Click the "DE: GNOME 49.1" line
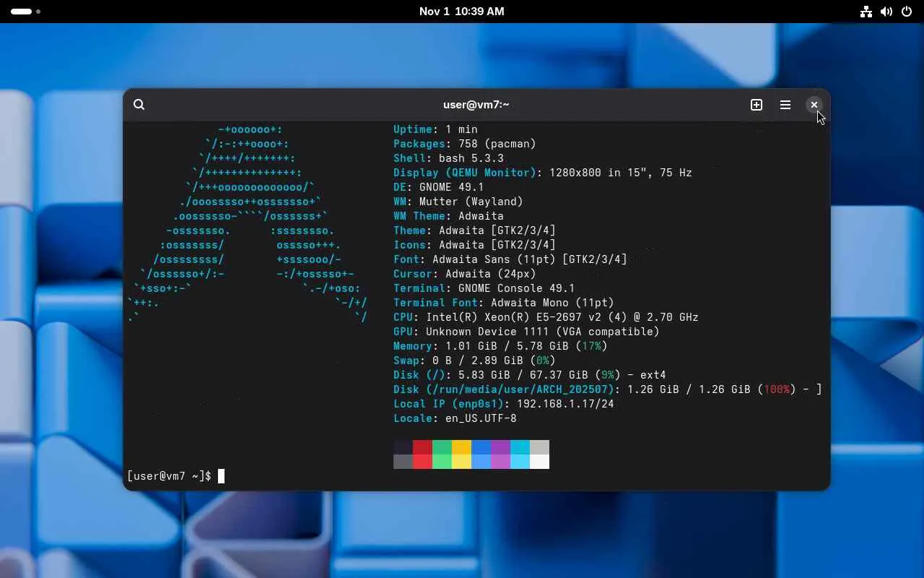The height and width of the screenshot is (578, 924). click(439, 187)
